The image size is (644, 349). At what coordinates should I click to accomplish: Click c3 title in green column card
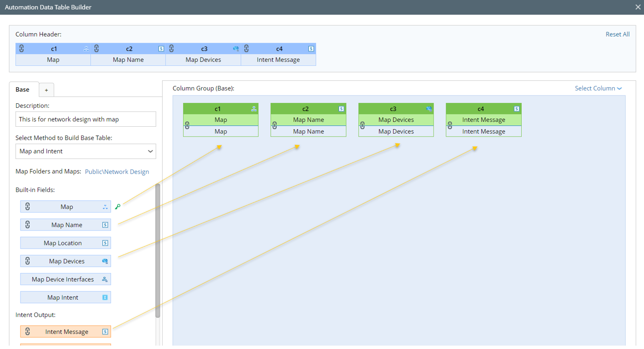(393, 109)
